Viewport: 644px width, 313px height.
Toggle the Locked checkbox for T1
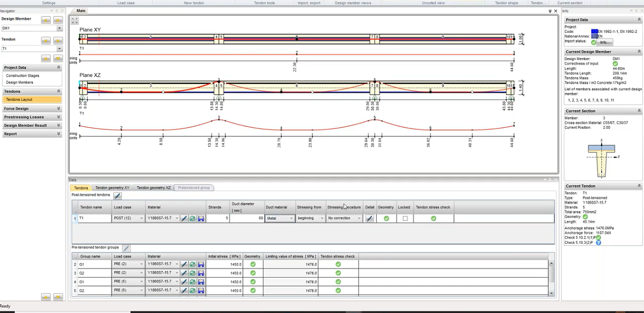405,219
